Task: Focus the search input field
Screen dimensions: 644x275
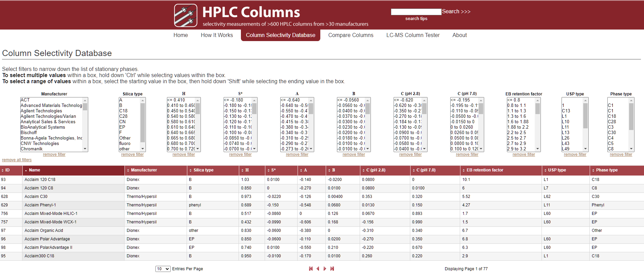Action: pos(416,12)
